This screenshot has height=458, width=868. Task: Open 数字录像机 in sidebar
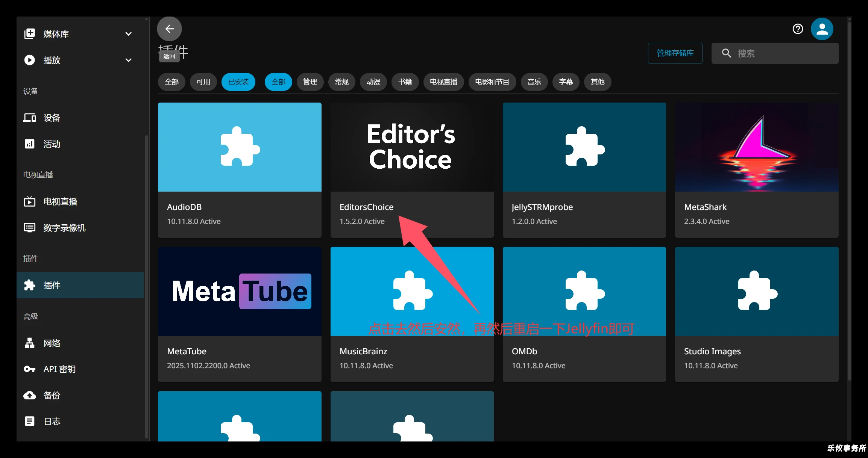tap(80, 228)
